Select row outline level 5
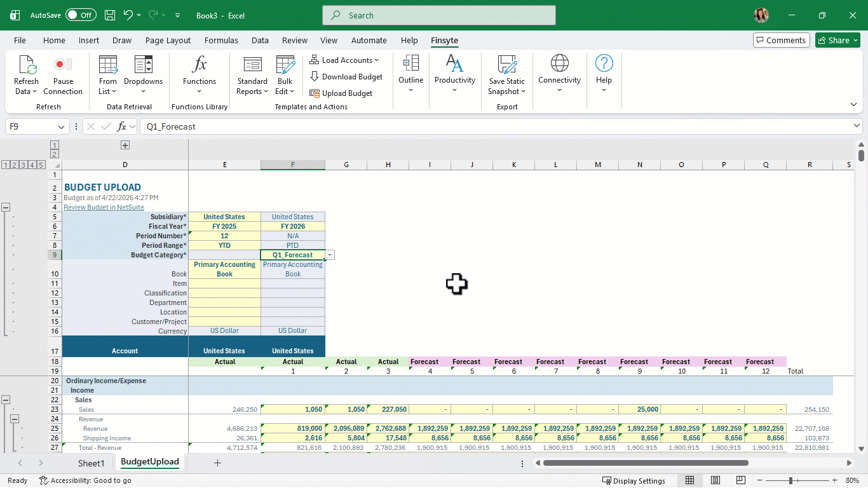 41,165
